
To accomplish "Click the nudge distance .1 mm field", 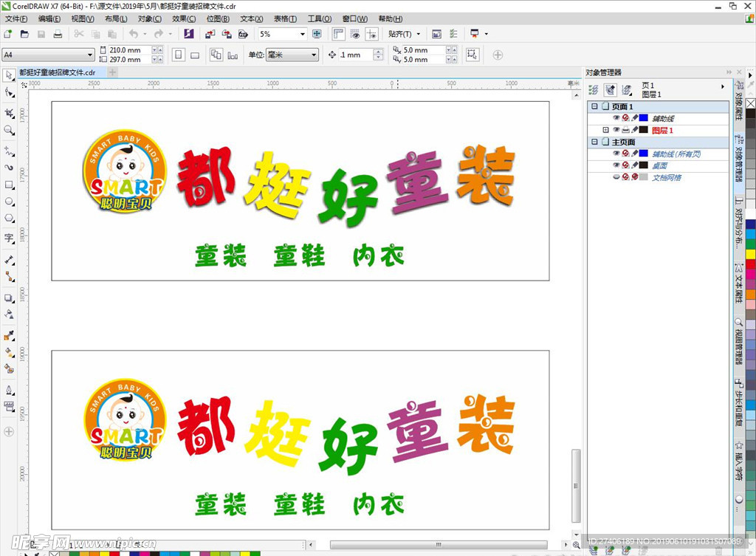I will tap(354, 55).
